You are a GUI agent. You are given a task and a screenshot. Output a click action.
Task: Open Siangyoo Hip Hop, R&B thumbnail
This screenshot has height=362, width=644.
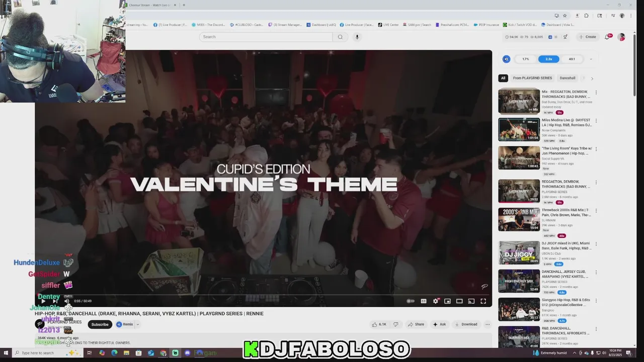click(519, 309)
